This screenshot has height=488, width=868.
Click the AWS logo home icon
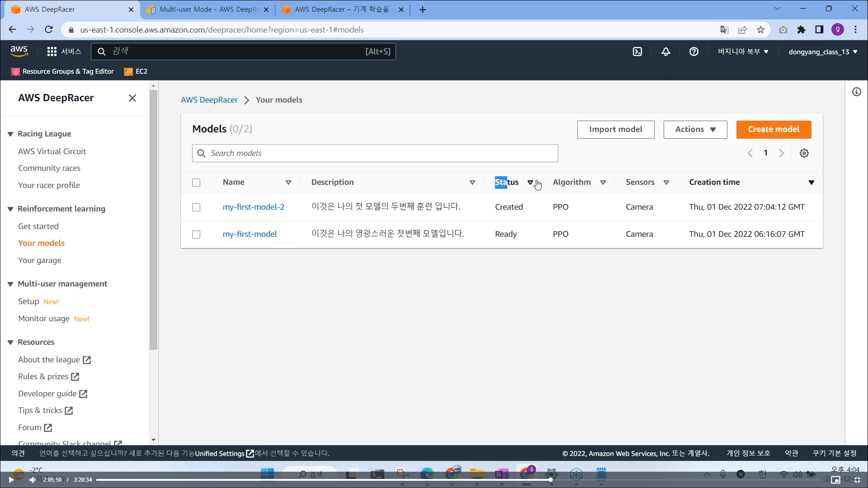click(19, 52)
